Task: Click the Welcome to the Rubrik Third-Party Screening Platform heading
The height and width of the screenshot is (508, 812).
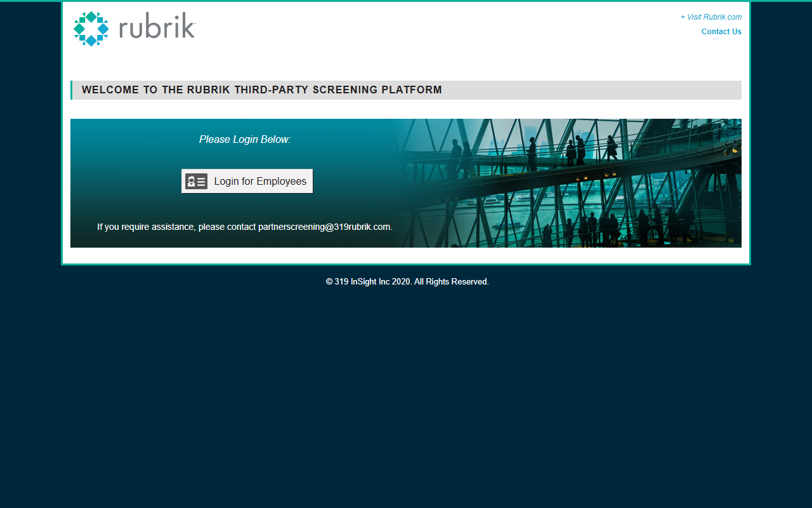Action: pyautogui.click(x=262, y=90)
